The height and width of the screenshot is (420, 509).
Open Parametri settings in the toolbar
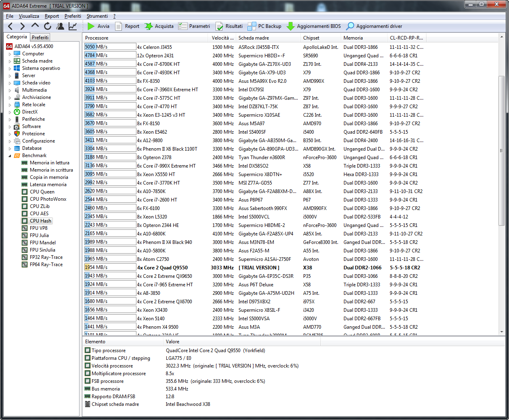coord(194,26)
